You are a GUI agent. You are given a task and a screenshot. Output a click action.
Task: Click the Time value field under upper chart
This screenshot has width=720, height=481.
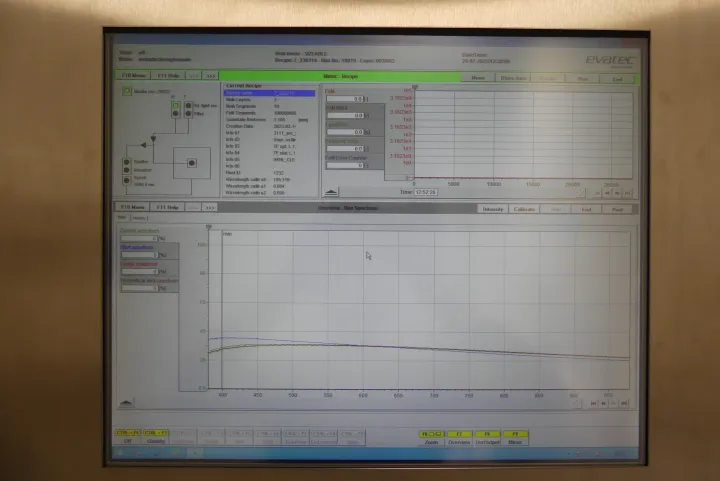pyautogui.click(x=427, y=191)
